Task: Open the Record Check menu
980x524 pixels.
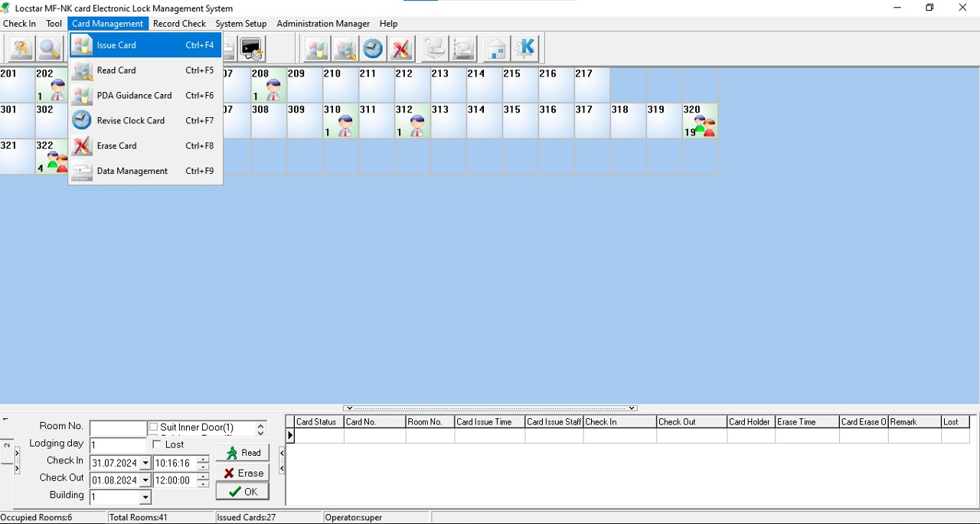Action: tap(179, 24)
